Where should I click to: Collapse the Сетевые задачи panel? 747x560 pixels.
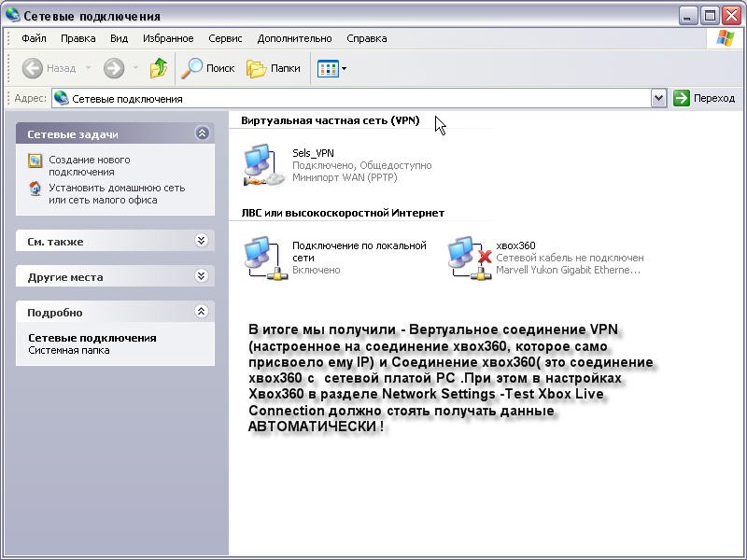point(202,133)
